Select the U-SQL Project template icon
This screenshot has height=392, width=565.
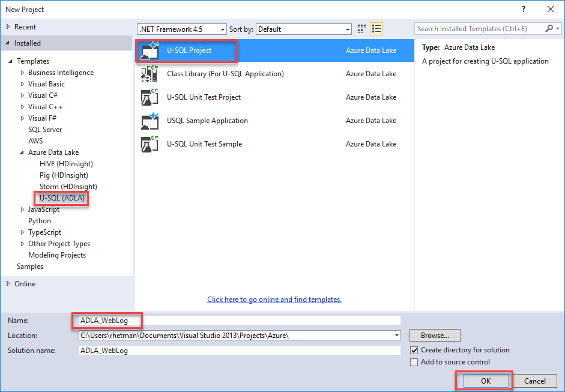(x=149, y=51)
